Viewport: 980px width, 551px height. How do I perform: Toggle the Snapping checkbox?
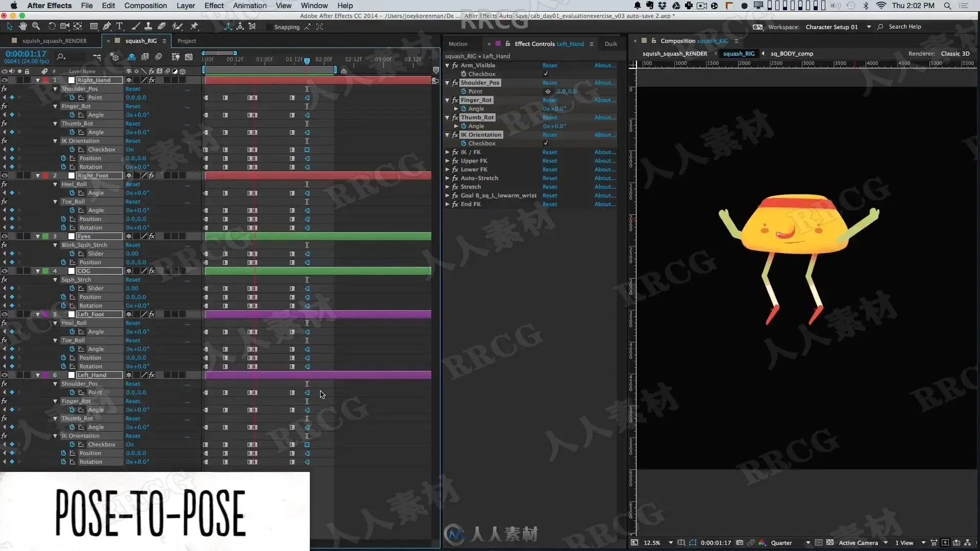click(268, 27)
